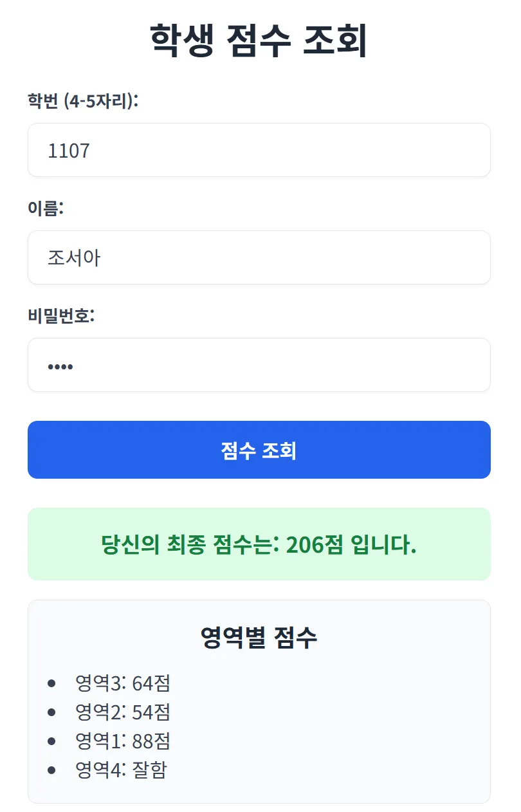The height and width of the screenshot is (812, 521).
Task: Click the 영역별 점수 heading
Action: (x=259, y=637)
